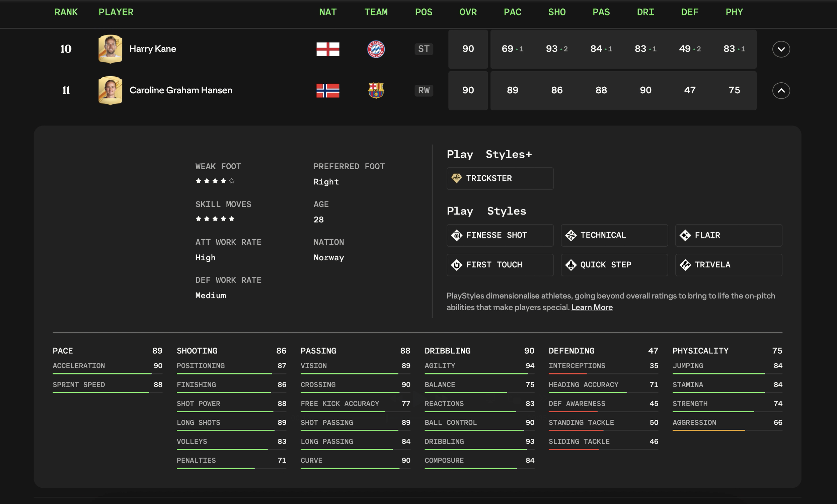Click the Preferred Foot value Right

pos(326,182)
